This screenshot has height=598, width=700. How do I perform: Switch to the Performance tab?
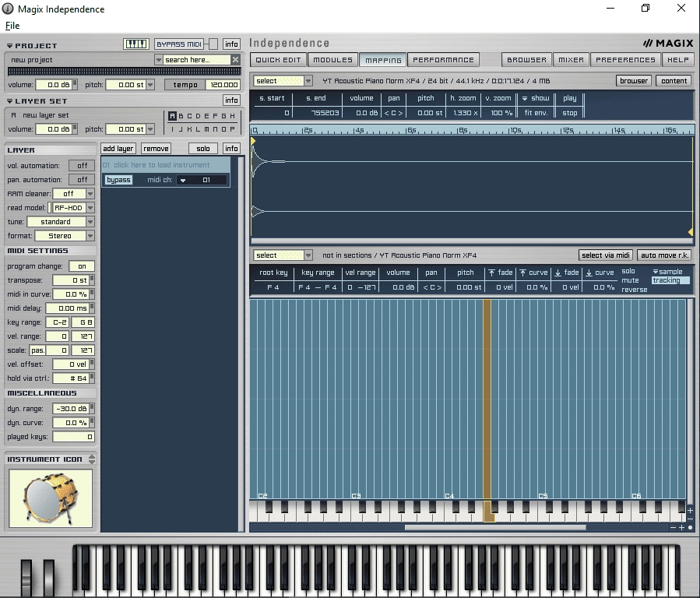point(443,60)
